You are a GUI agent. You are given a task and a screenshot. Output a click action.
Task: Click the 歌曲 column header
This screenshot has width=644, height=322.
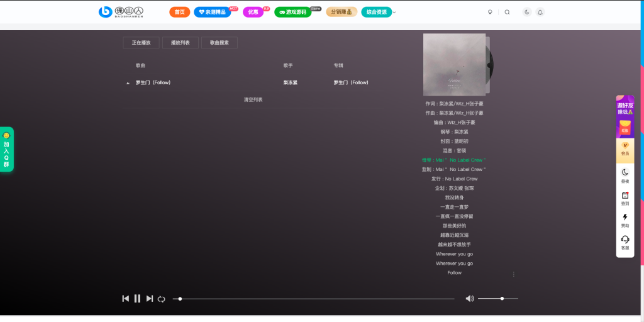(140, 65)
